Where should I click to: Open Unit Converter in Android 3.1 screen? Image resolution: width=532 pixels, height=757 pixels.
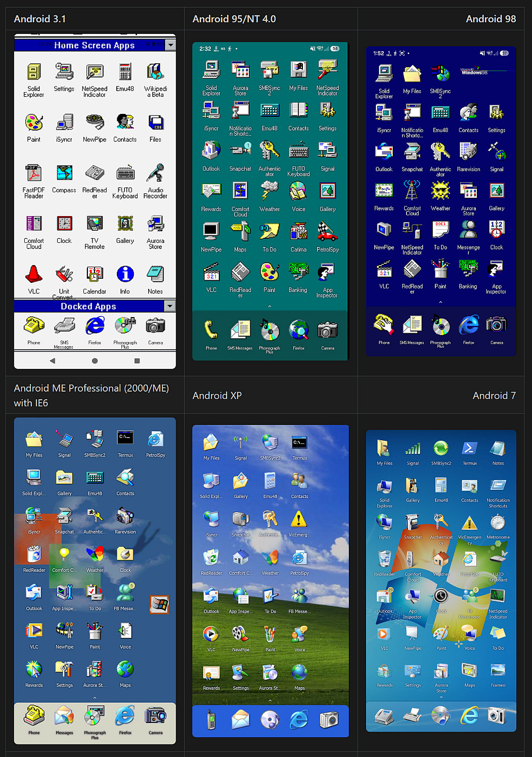click(64, 274)
